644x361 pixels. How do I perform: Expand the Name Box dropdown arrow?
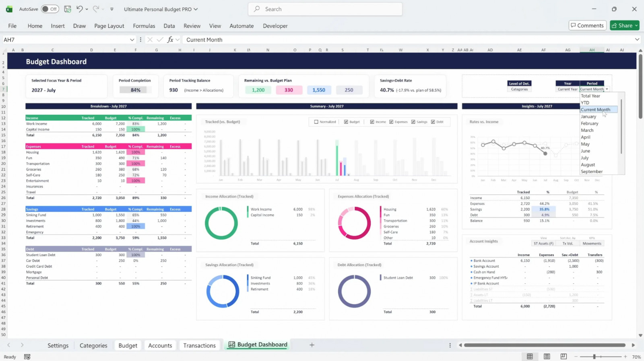coord(132,40)
